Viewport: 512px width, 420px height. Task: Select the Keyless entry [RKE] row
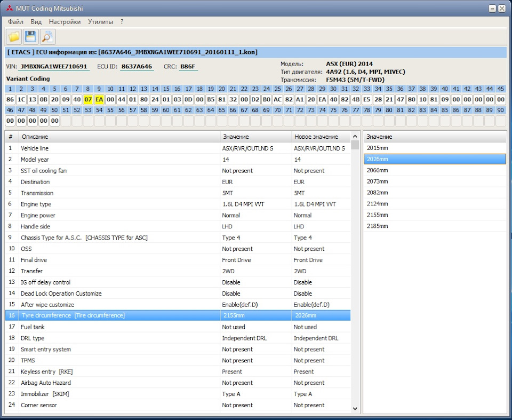178,371
